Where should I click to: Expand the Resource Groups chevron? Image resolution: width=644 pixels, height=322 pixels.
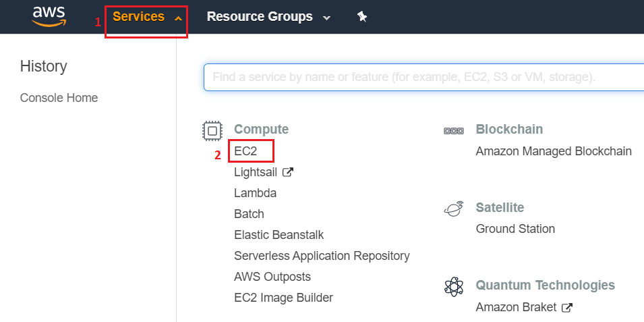[x=326, y=18]
